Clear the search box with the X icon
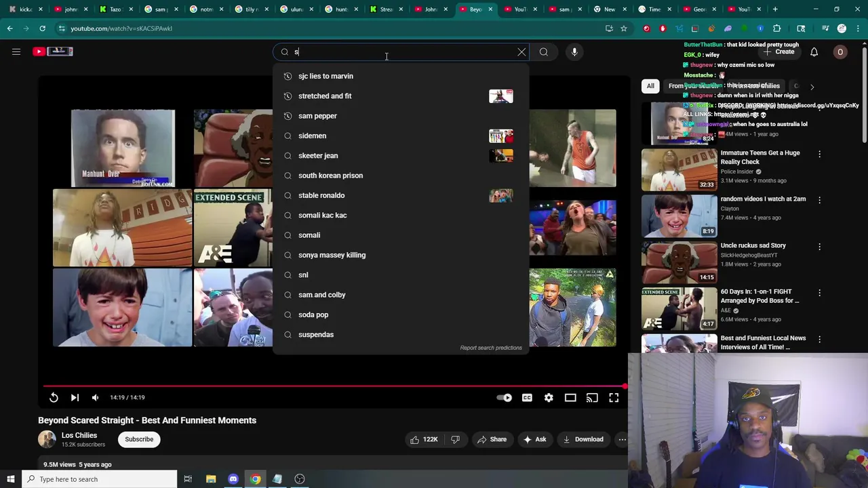 [x=521, y=52]
